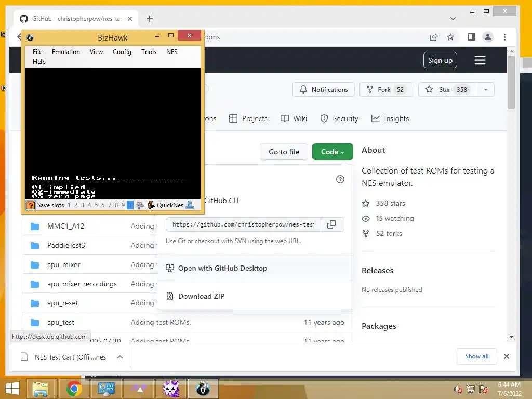Image resolution: width=532 pixels, height=399 pixels.
Task: Select save slot 1 in BizHawk
Action: (x=69, y=205)
